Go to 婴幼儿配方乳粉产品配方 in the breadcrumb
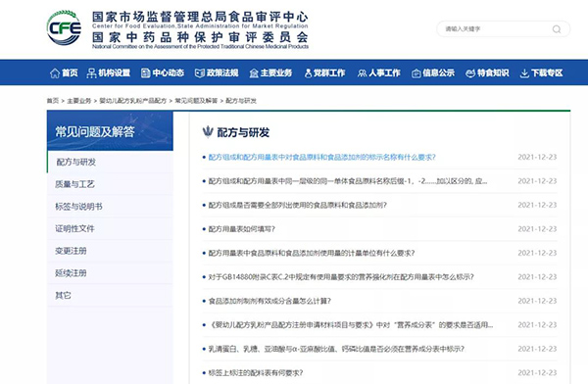The width and height of the screenshot is (588, 384). [132, 101]
